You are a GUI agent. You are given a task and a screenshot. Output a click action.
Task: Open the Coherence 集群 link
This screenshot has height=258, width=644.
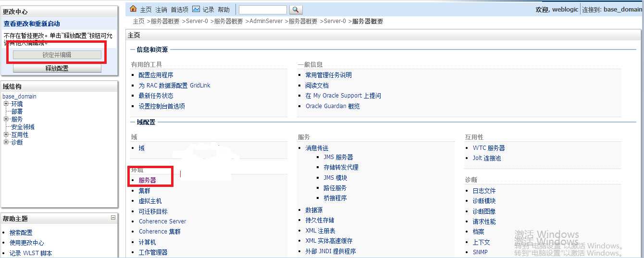click(160, 232)
